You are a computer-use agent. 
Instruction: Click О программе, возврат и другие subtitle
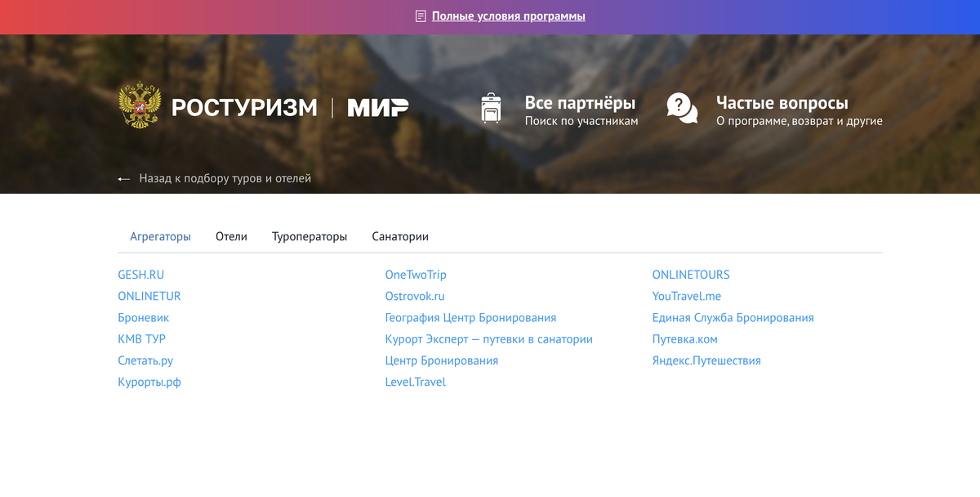(800, 121)
